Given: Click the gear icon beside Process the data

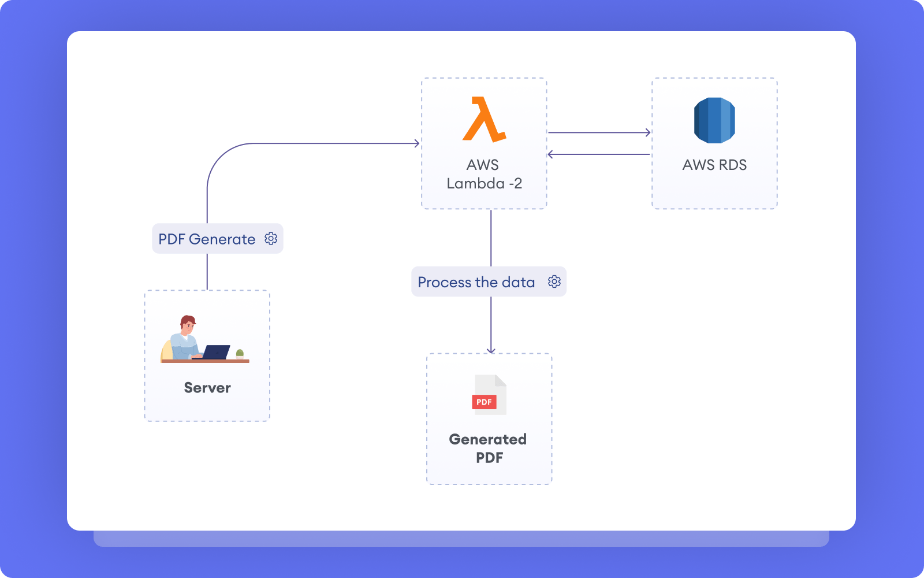Looking at the screenshot, I should coord(554,281).
